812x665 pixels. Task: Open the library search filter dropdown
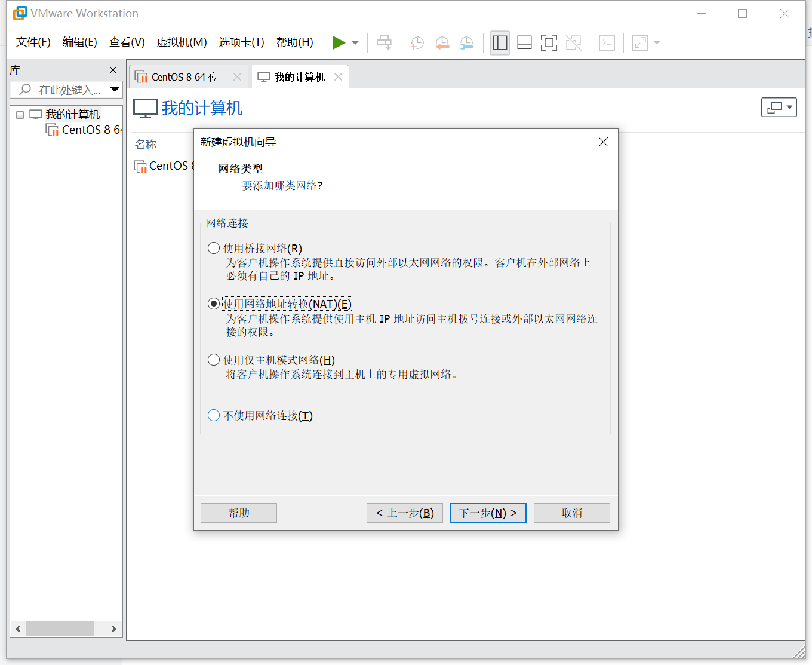point(115,90)
